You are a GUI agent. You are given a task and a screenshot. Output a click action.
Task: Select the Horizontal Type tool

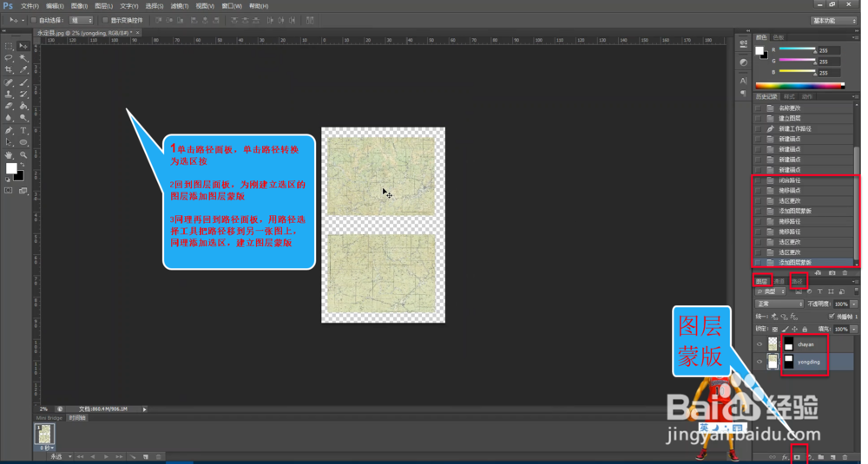23,130
